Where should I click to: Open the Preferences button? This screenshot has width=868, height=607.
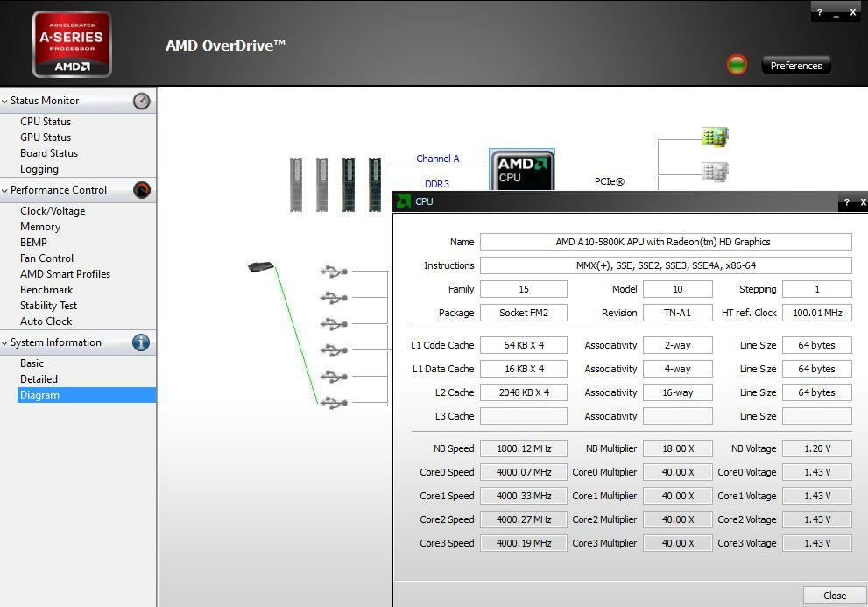tap(796, 66)
